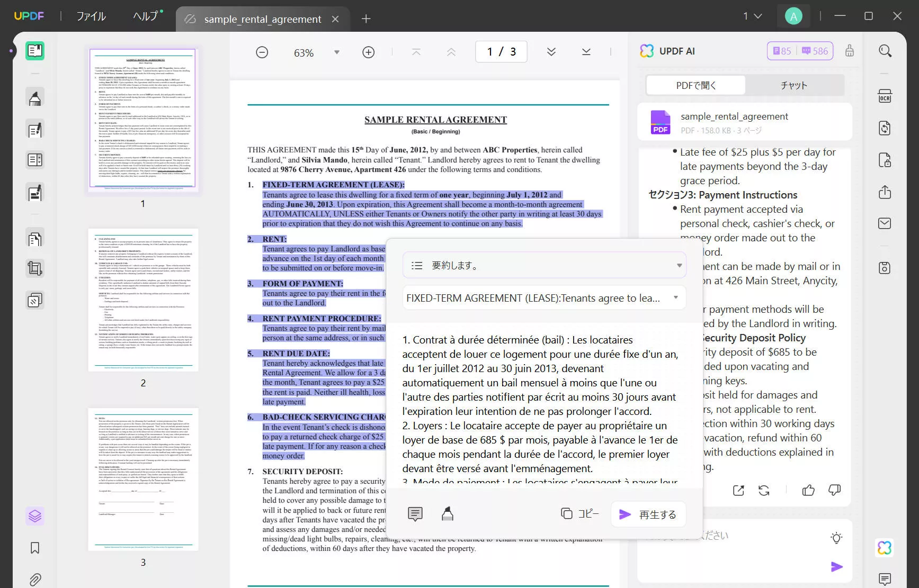The image size is (919, 588).
Task: Highlight the selected text from popup
Action: tap(448, 514)
